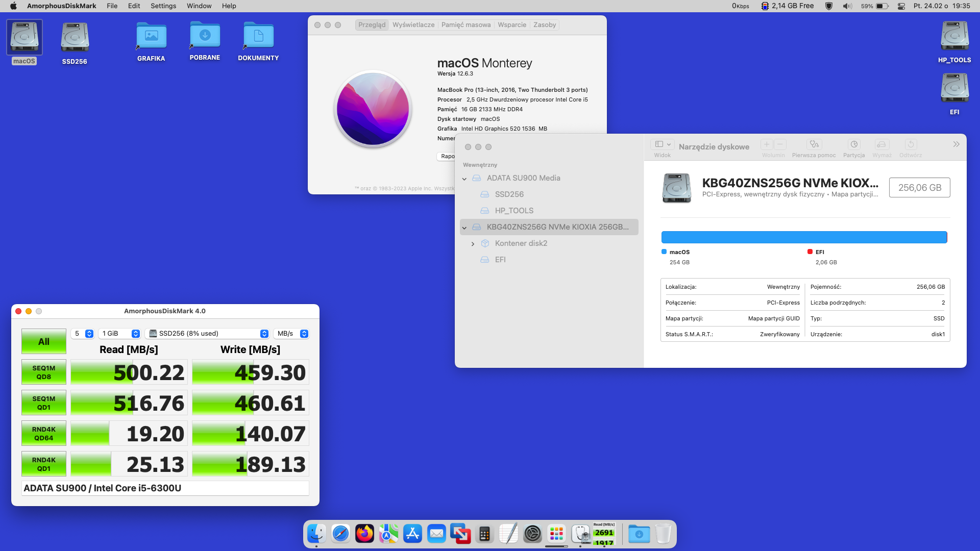980x551 pixels.
Task: Run RND4K QD64 benchmark
Action: pos(44,434)
